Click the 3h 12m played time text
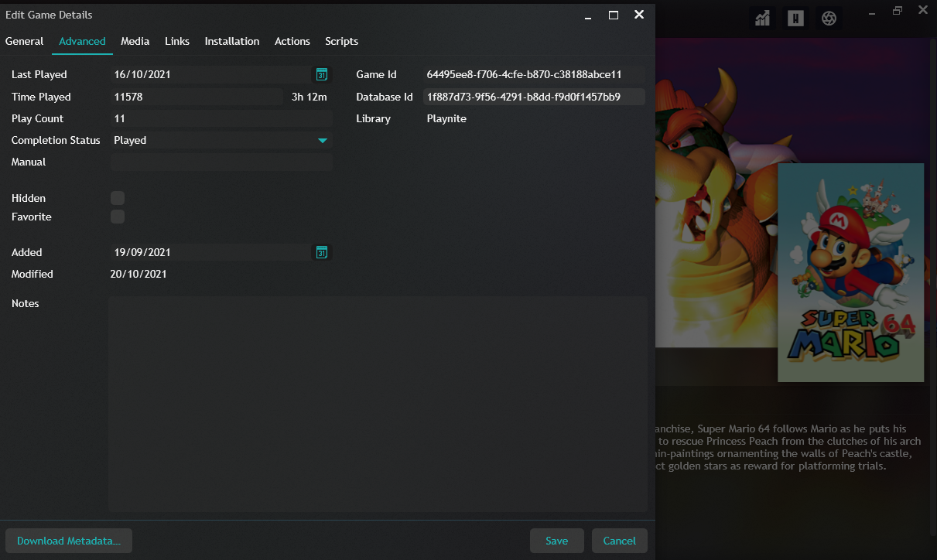The image size is (937, 560). point(309,97)
